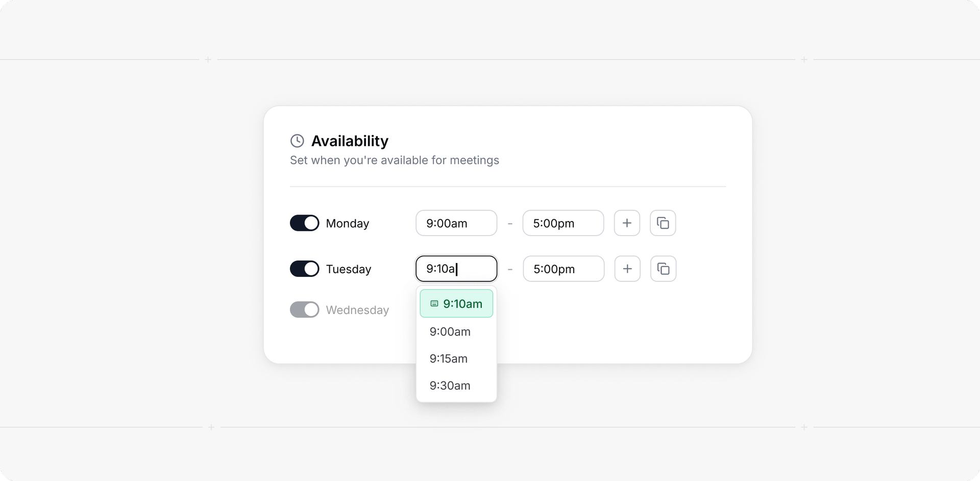The height and width of the screenshot is (481, 980).
Task: Select 9:00am from the time suggestions dropdown
Action: [x=450, y=332]
